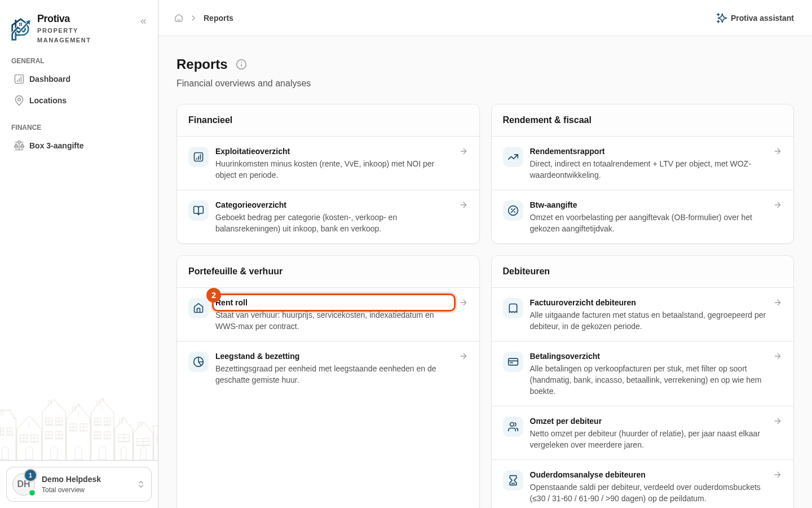Open the Rent roll report

point(328,314)
